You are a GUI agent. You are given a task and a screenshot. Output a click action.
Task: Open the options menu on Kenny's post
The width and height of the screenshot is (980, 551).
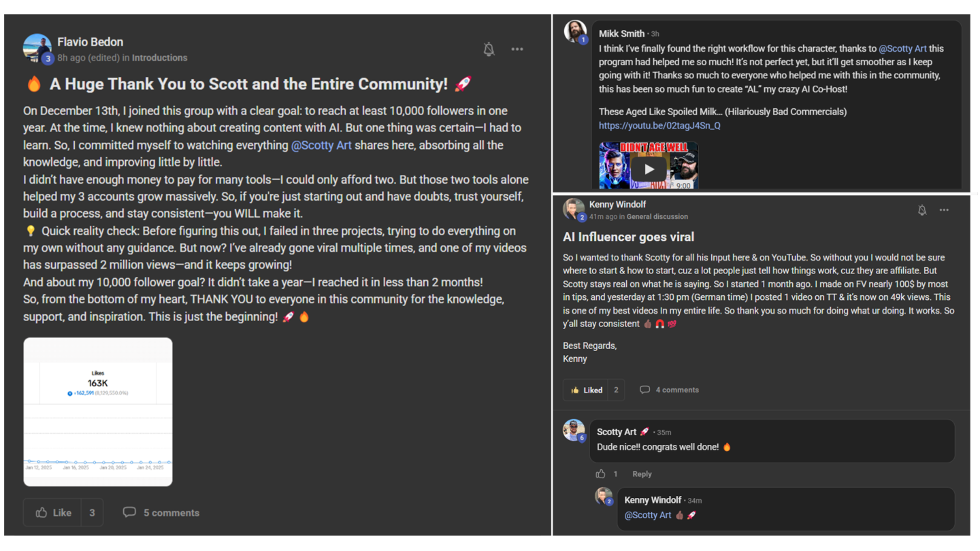tap(944, 211)
